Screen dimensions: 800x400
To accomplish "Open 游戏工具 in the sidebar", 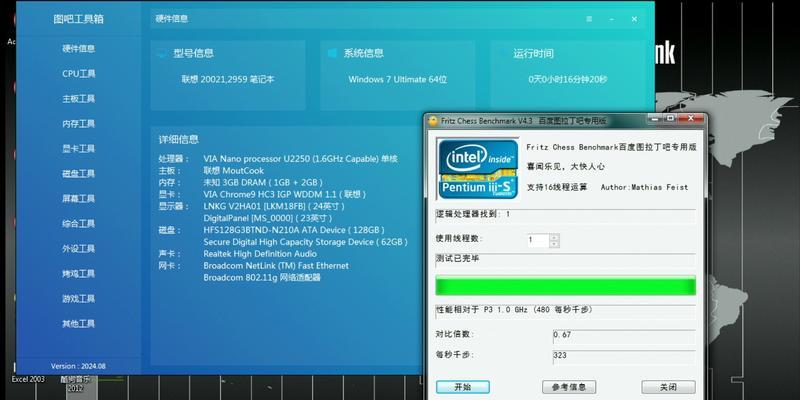I will [79, 298].
